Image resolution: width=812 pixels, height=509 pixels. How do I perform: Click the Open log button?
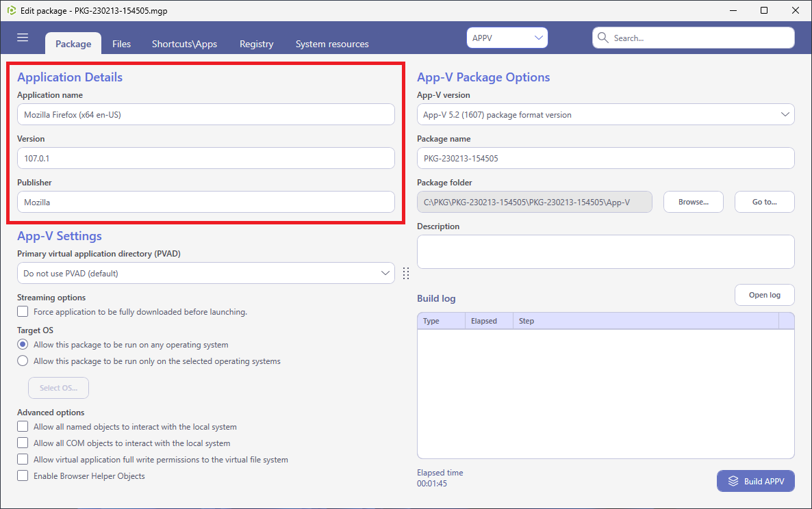pos(764,295)
